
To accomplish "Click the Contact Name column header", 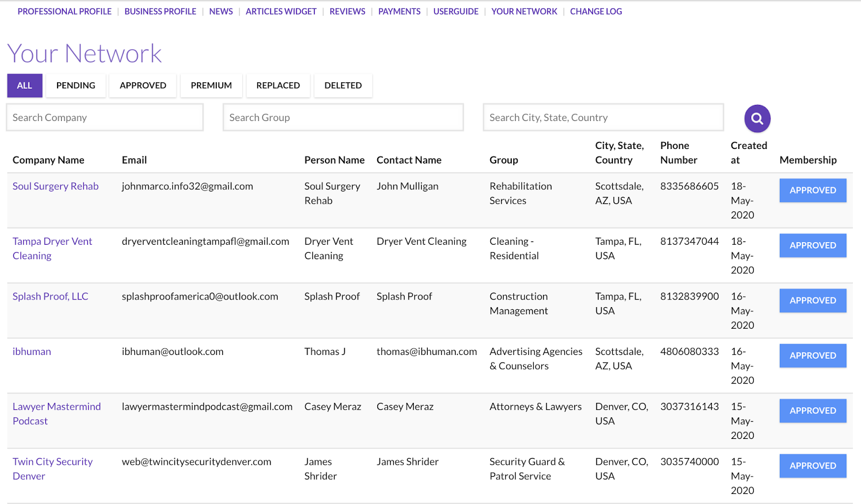I will click(x=409, y=160).
